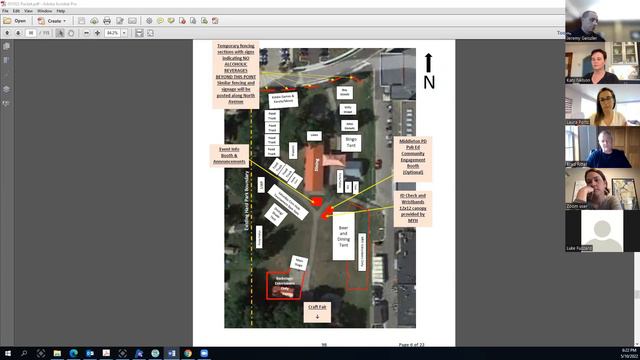Viewport: 640px width, 360px height.
Task: Open the Create button dropdown arrow
Action: 64,21
